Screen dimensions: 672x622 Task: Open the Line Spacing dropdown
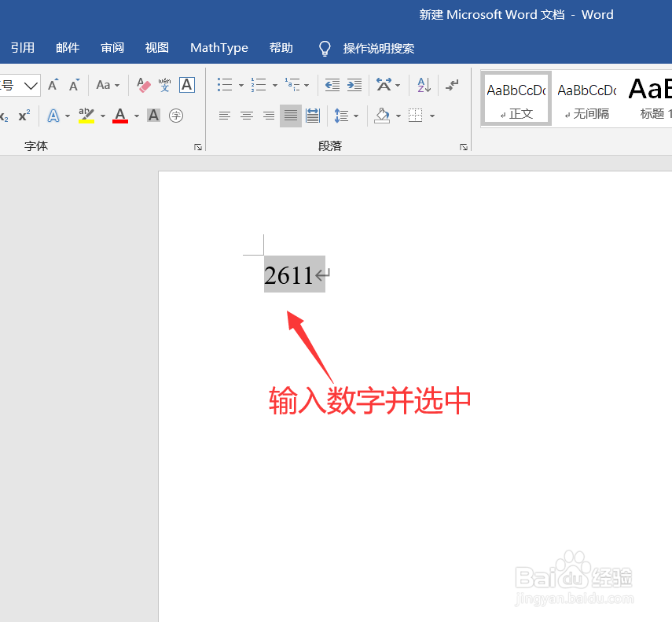[x=356, y=116]
